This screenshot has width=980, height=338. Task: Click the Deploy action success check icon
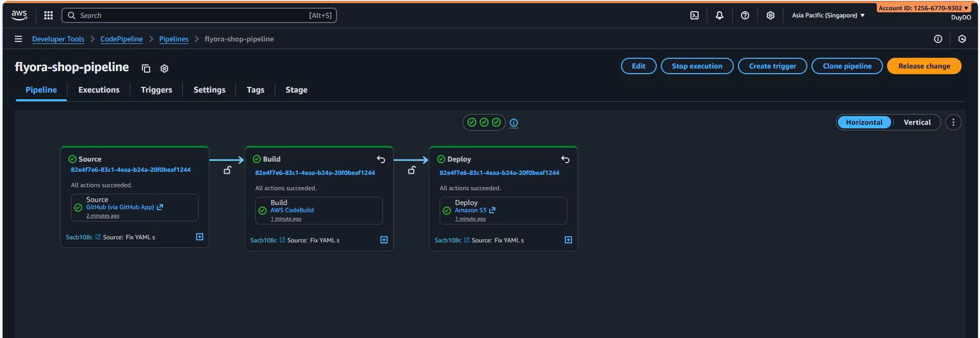tap(447, 211)
